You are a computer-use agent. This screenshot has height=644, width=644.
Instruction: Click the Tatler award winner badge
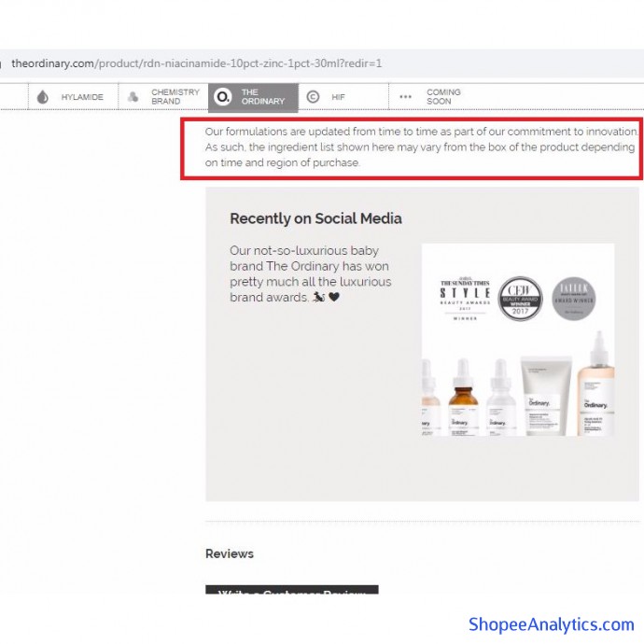574,300
